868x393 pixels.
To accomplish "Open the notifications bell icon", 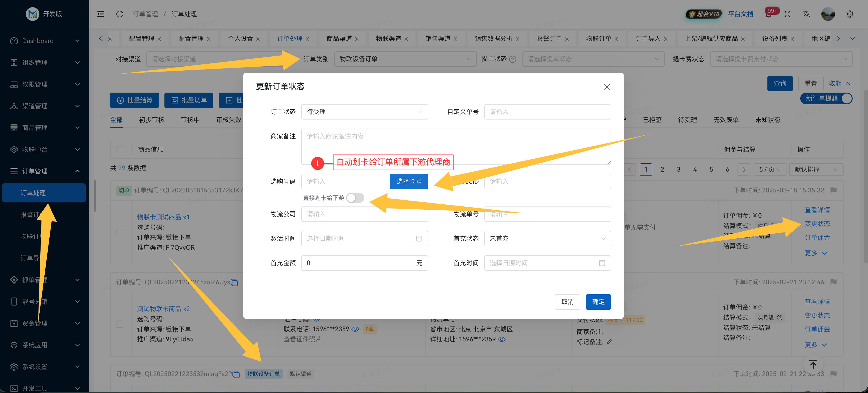I will (x=768, y=14).
